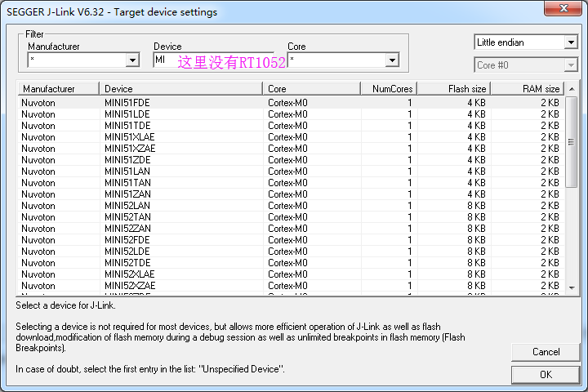Select the MINI52TDE device row
The height and width of the screenshot is (392, 588).
pos(291,263)
